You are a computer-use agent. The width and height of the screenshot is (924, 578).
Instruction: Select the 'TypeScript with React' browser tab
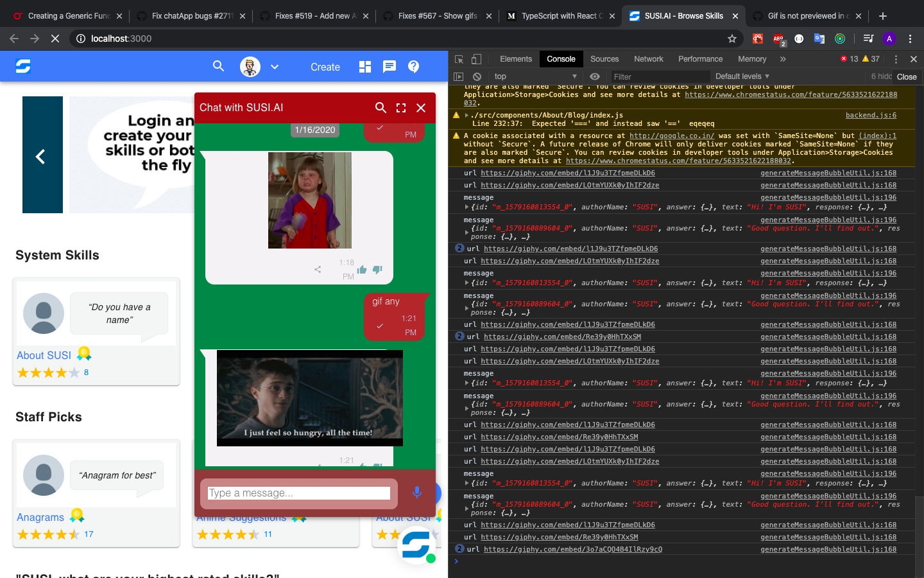(x=558, y=16)
